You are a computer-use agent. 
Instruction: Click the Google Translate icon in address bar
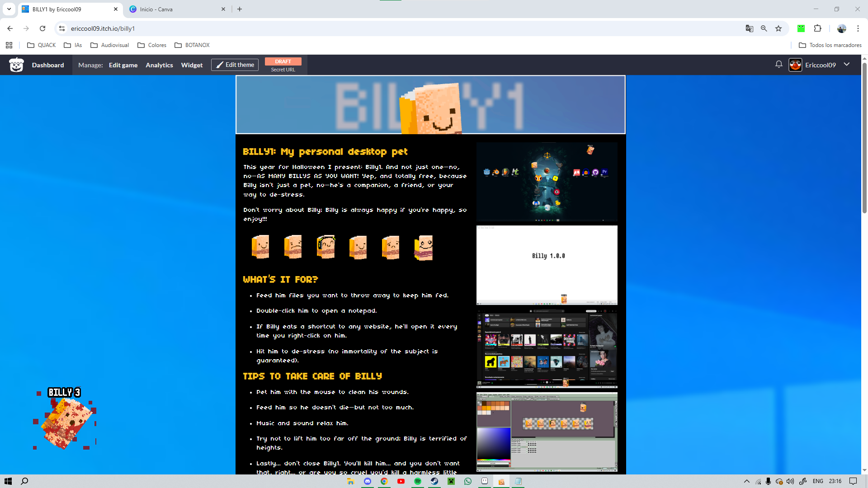coord(749,28)
